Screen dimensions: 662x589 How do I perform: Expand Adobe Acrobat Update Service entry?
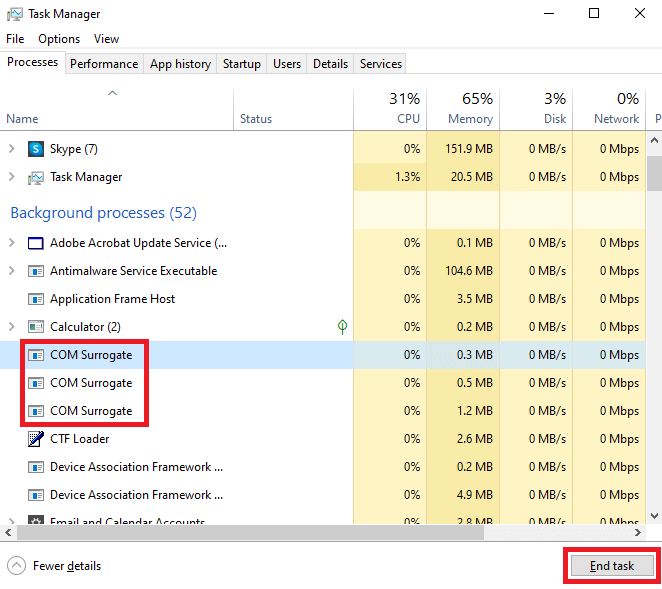tap(12, 243)
